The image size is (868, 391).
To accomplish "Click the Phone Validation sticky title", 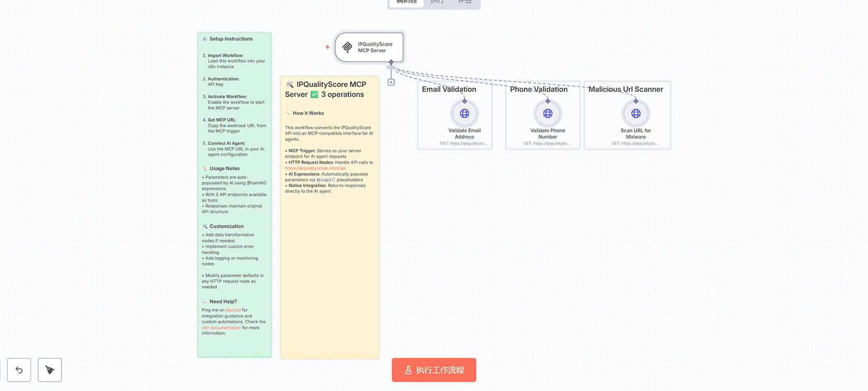I will pos(538,89).
